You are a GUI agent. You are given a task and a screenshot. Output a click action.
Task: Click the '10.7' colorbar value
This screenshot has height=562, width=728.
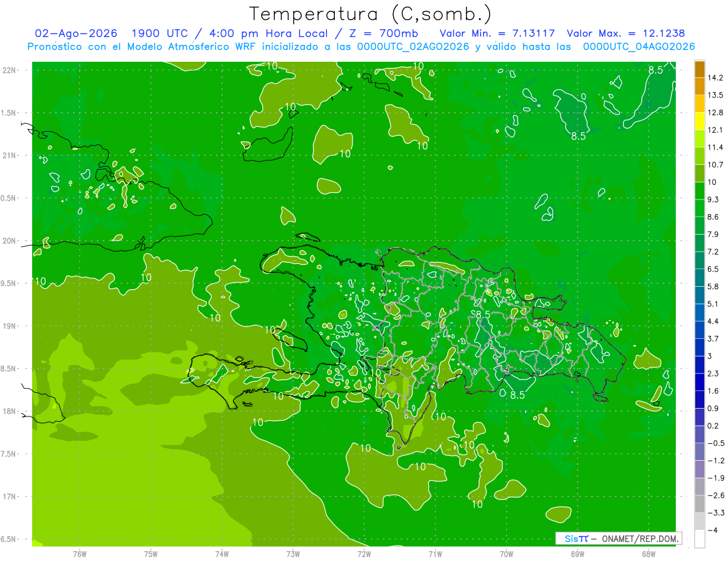pyautogui.click(x=715, y=165)
